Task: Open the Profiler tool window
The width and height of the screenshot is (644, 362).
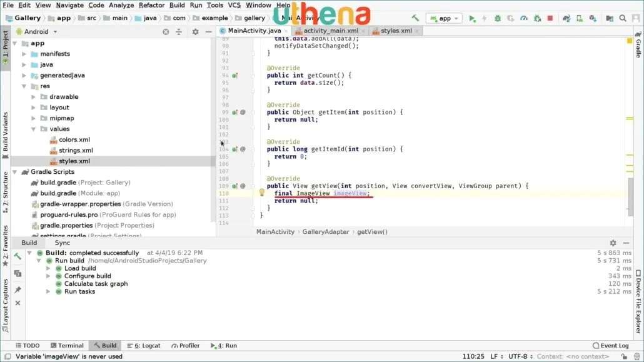Action: tap(185, 346)
